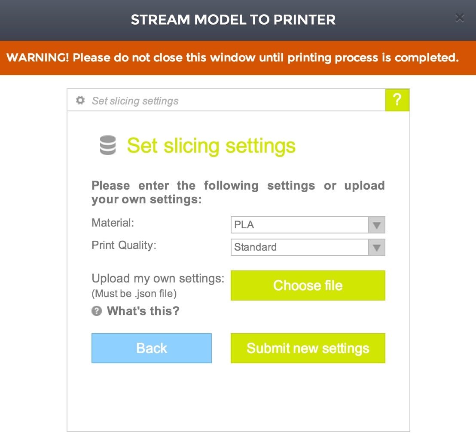
Task: Open help with the green question mark
Action: tap(397, 100)
